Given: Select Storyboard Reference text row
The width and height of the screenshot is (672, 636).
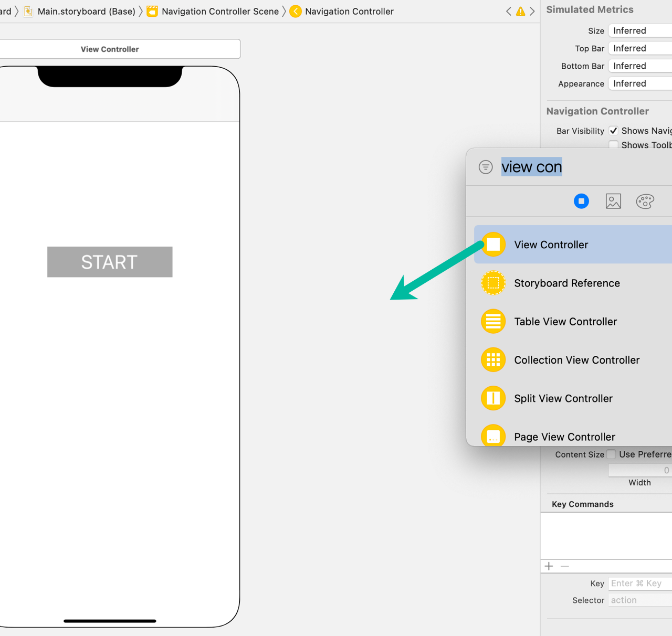Looking at the screenshot, I should click(567, 283).
